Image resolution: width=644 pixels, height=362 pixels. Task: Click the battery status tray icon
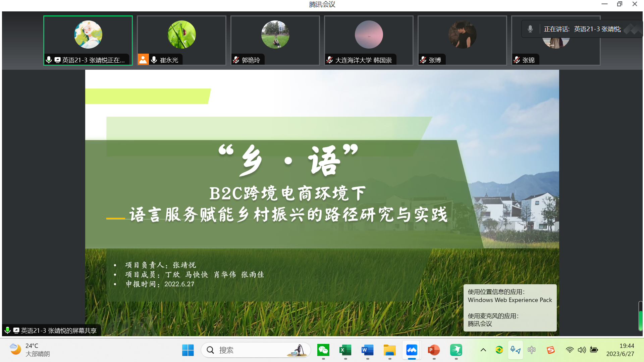(594, 350)
